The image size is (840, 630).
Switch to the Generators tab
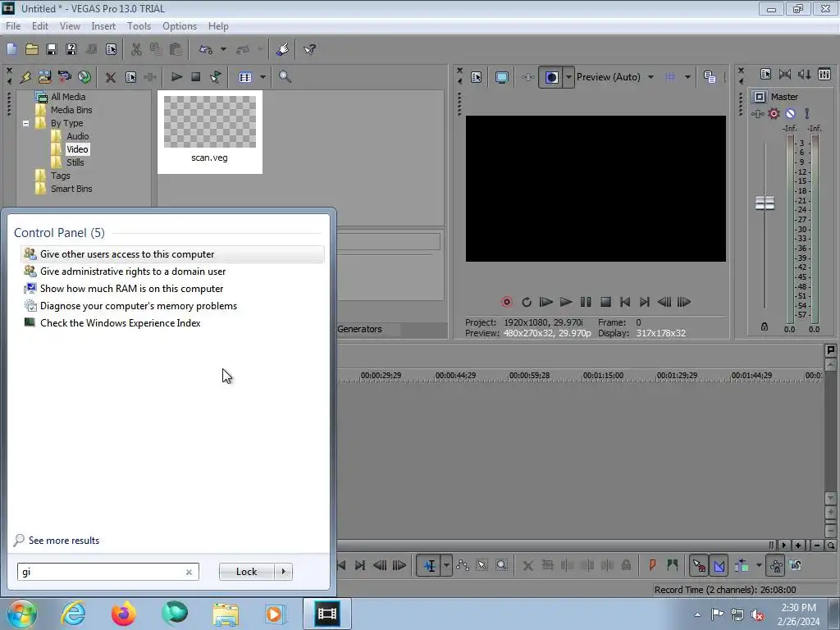click(x=359, y=329)
